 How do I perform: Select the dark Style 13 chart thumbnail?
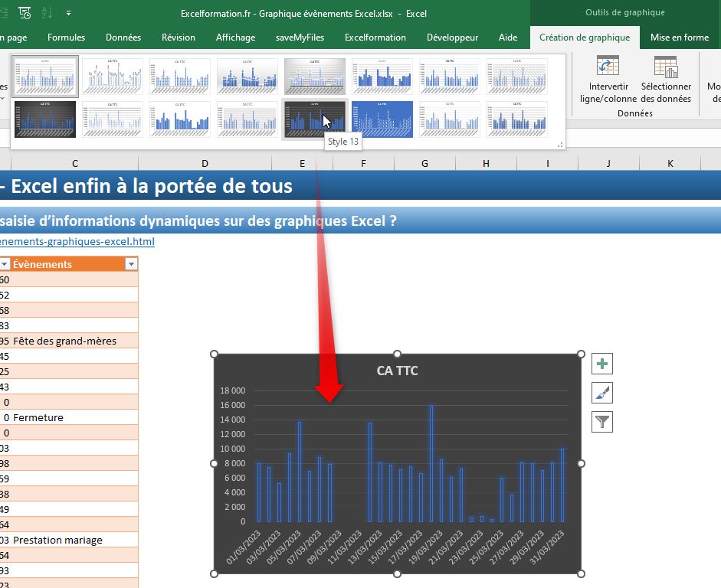314,119
